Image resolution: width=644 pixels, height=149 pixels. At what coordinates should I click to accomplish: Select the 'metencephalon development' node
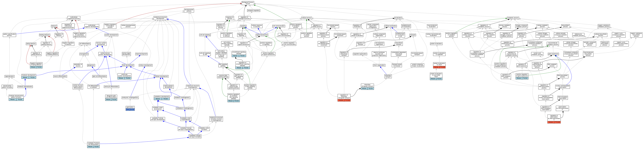tap(168, 87)
